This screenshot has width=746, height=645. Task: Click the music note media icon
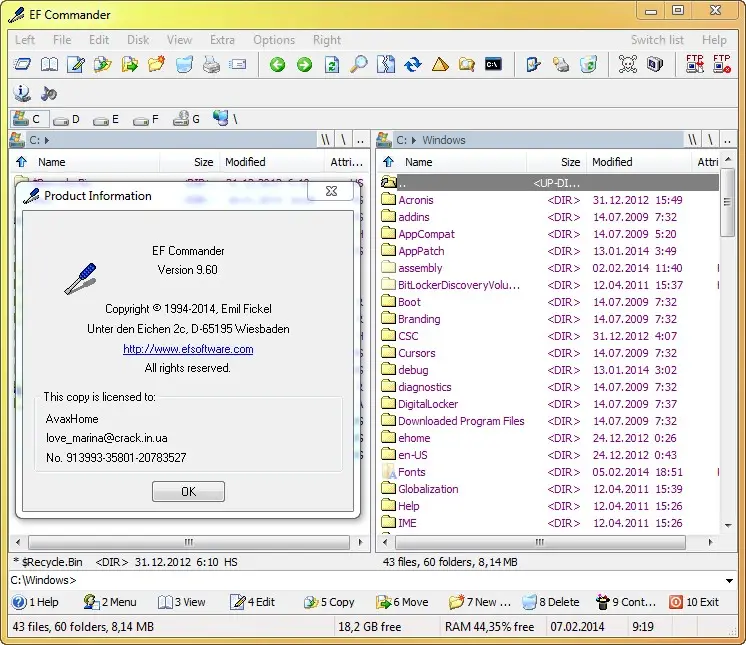49,93
